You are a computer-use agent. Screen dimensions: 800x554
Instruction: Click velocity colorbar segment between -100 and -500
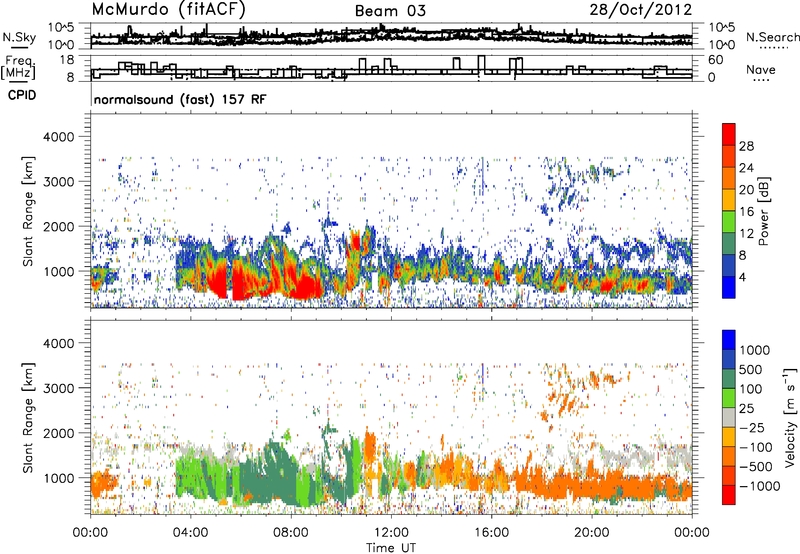[729, 457]
